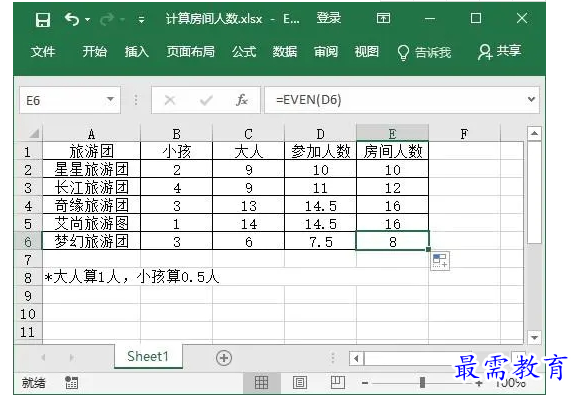Screen dimensions: 576x399
Task: Open the 公式 tab
Action: coord(244,51)
